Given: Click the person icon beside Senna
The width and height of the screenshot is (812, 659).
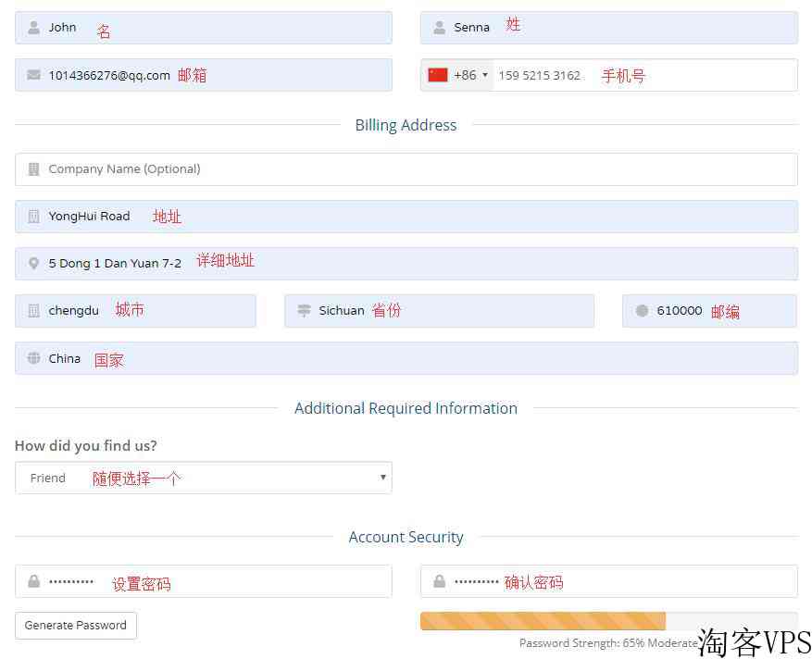Looking at the screenshot, I should tap(439, 28).
